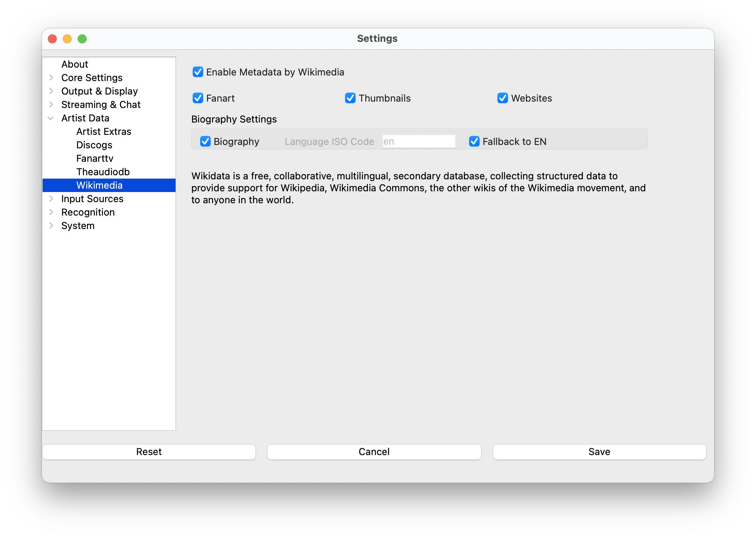Expand the System section
The image size is (756, 538).
tap(51, 226)
